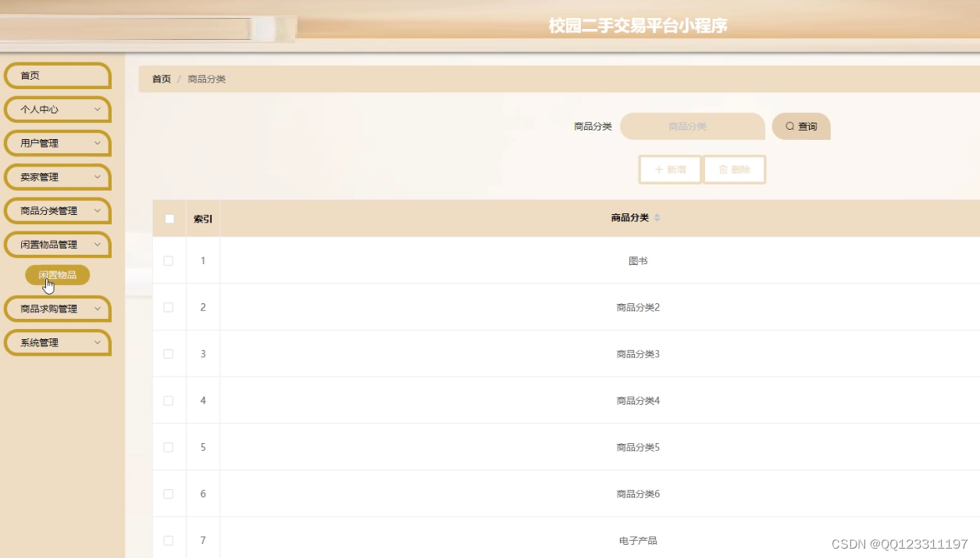Click the 删除 delete button
The width and height of the screenshot is (980, 558).
point(734,170)
